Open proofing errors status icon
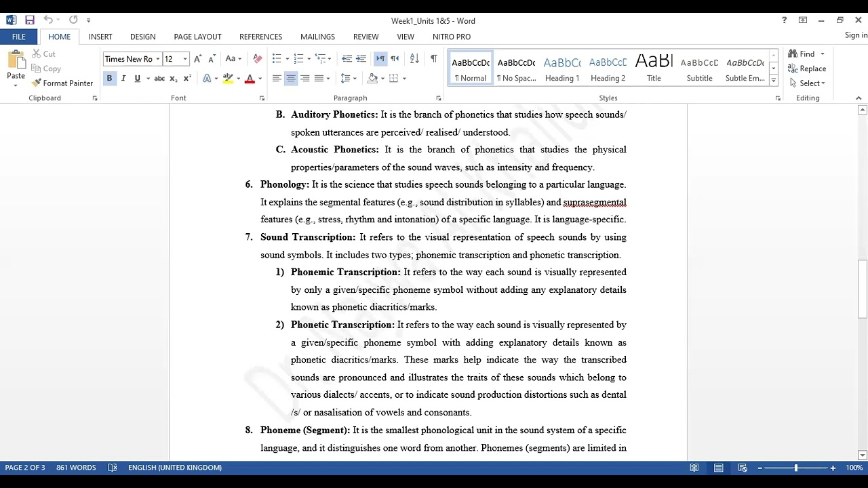 [x=113, y=468]
